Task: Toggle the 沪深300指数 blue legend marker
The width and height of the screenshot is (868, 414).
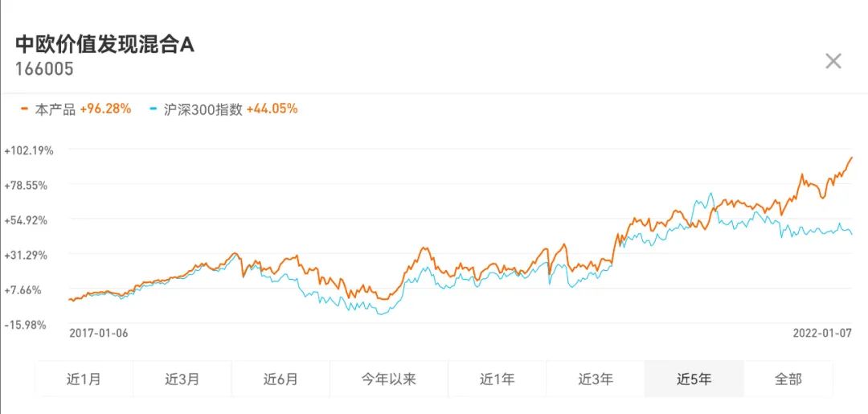Action: 154,109
